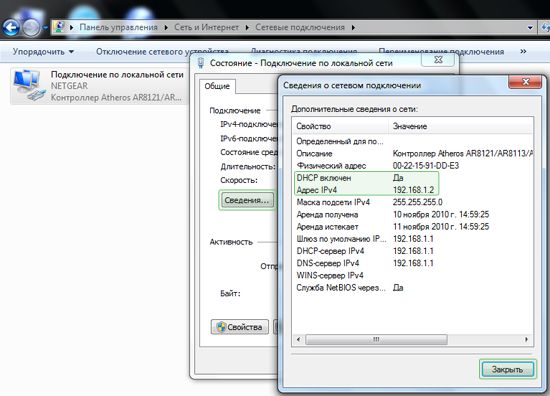This screenshot has width=550, height=396.
Task: Click the 'Закрыть' button
Action: point(507,369)
